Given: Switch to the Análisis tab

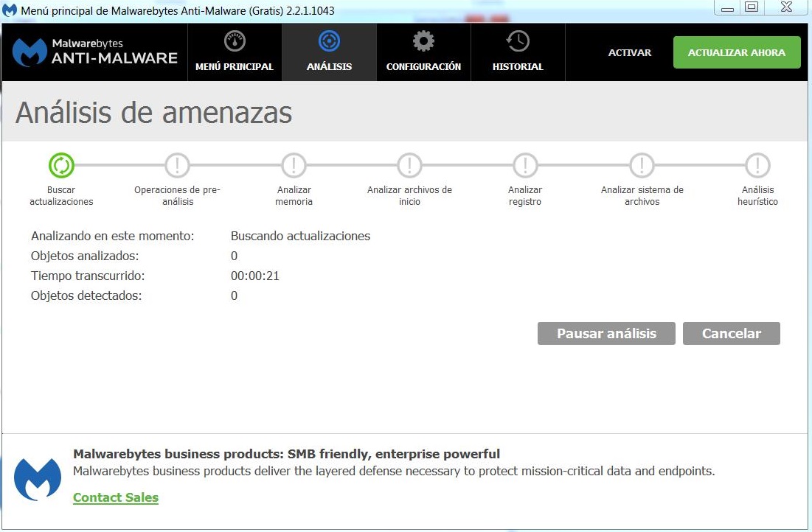Looking at the screenshot, I should pyautogui.click(x=329, y=52).
